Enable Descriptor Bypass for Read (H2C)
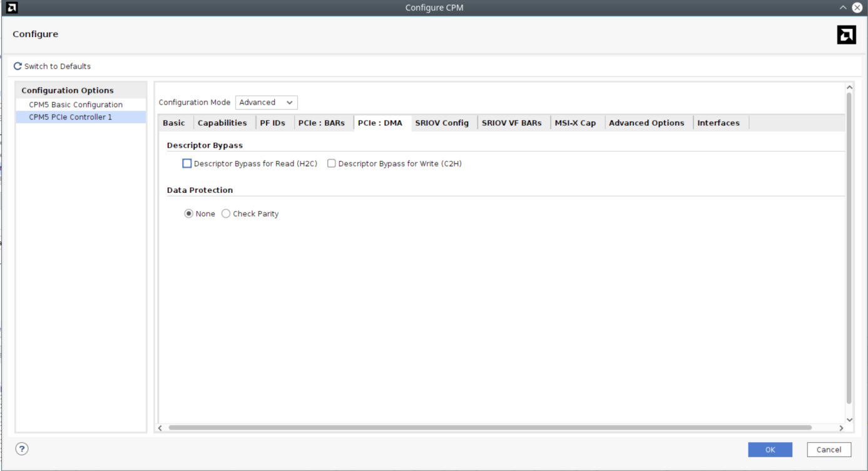The height and width of the screenshot is (471, 868). tap(187, 163)
